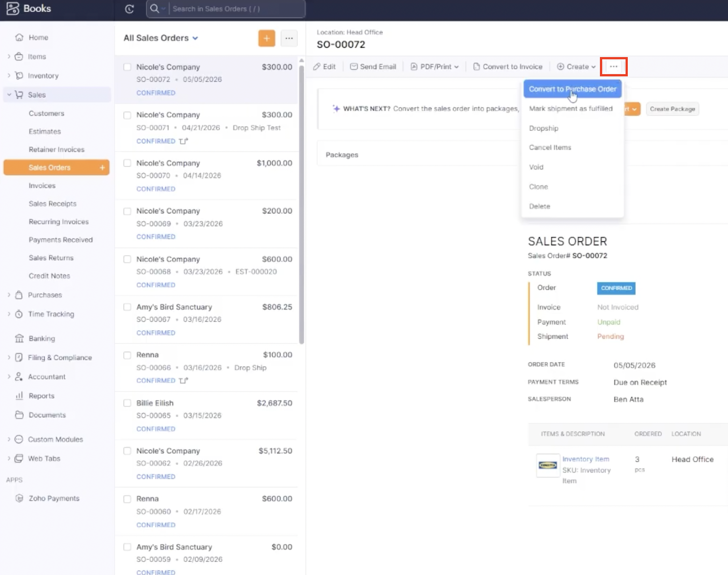This screenshot has width=728, height=575.
Task: Tick the checkbox for SO-00066
Action: [127, 355]
